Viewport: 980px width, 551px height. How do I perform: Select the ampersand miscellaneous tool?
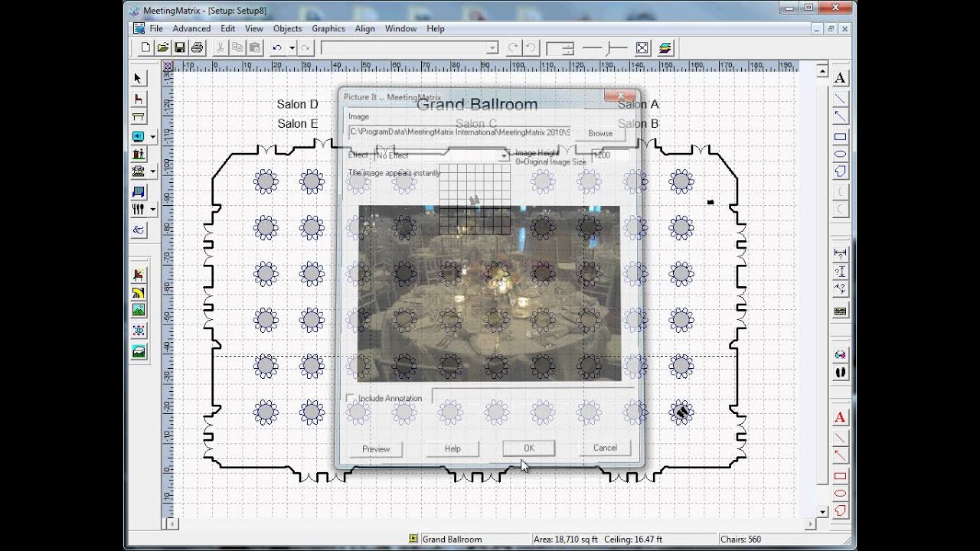pos(139,229)
